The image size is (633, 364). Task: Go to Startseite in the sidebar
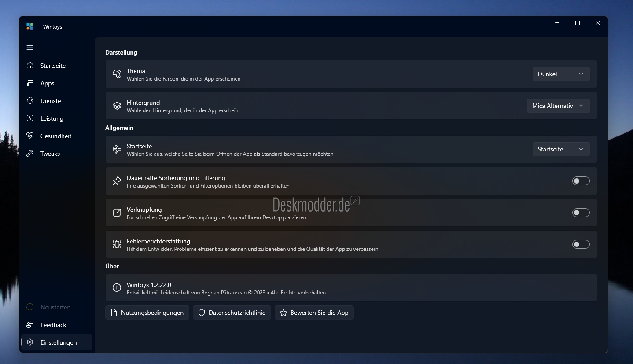click(x=57, y=65)
